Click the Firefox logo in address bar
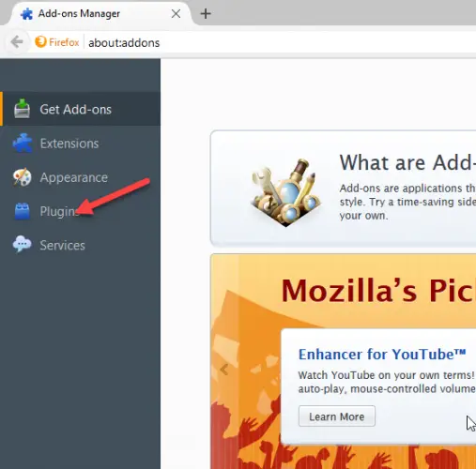The height and width of the screenshot is (469, 476). coord(40,42)
